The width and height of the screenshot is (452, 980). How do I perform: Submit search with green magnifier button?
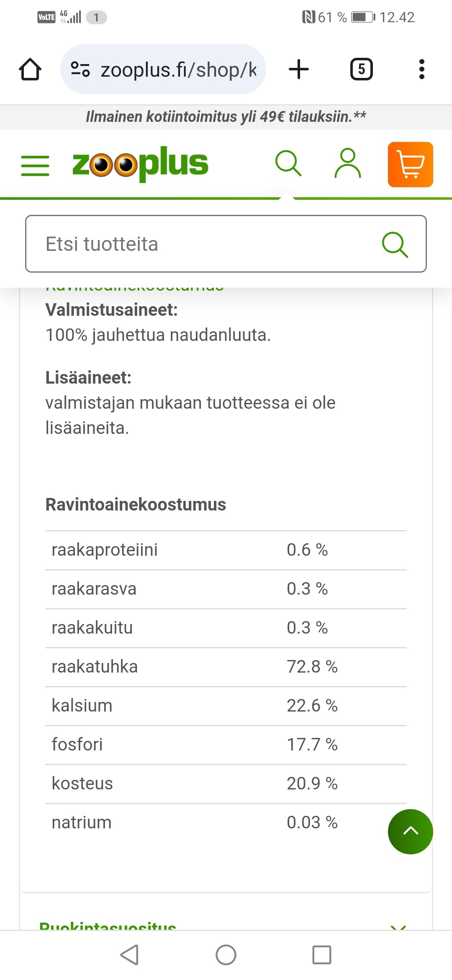[395, 244]
